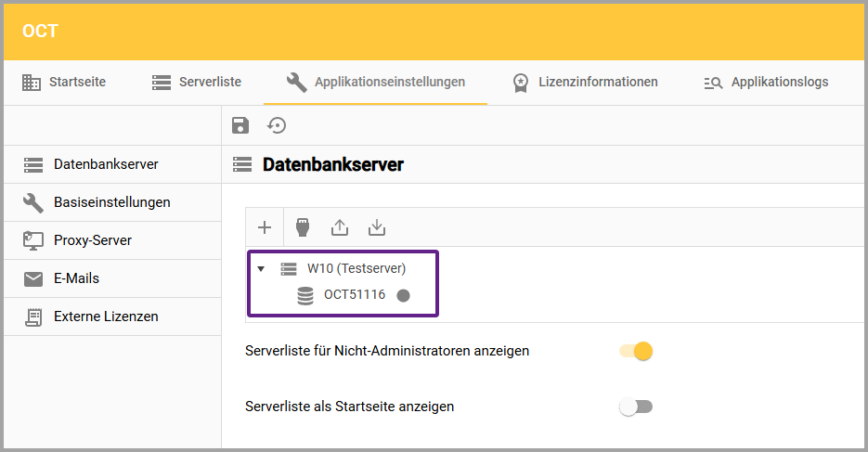Image resolution: width=868 pixels, height=452 pixels.
Task: Click the save floppy disk icon
Action: pyautogui.click(x=240, y=126)
